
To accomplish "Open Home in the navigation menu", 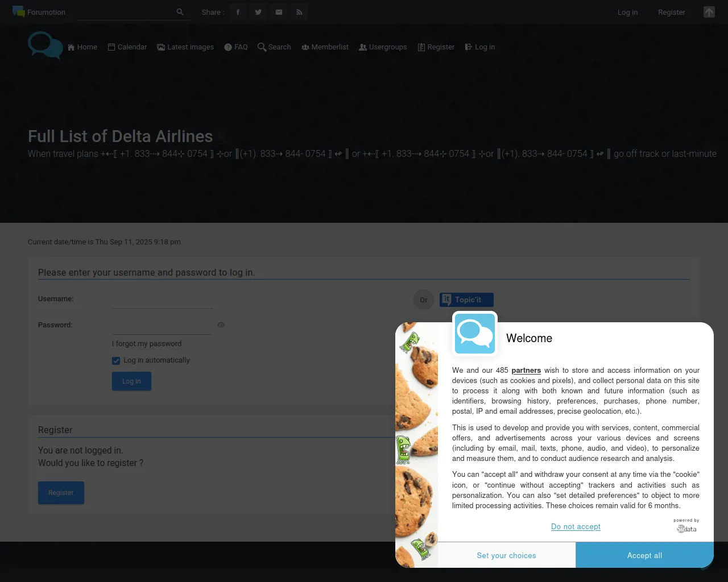I will [82, 47].
